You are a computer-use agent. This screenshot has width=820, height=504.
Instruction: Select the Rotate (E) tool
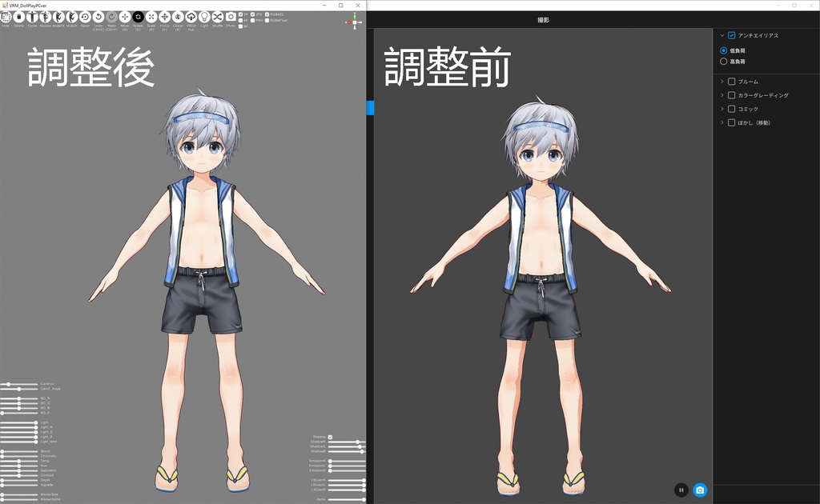coord(138,17)
